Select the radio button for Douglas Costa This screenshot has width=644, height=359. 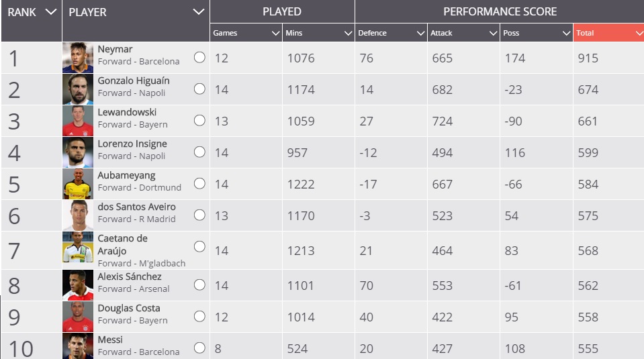pyautogui.click(x=199, y=316)
